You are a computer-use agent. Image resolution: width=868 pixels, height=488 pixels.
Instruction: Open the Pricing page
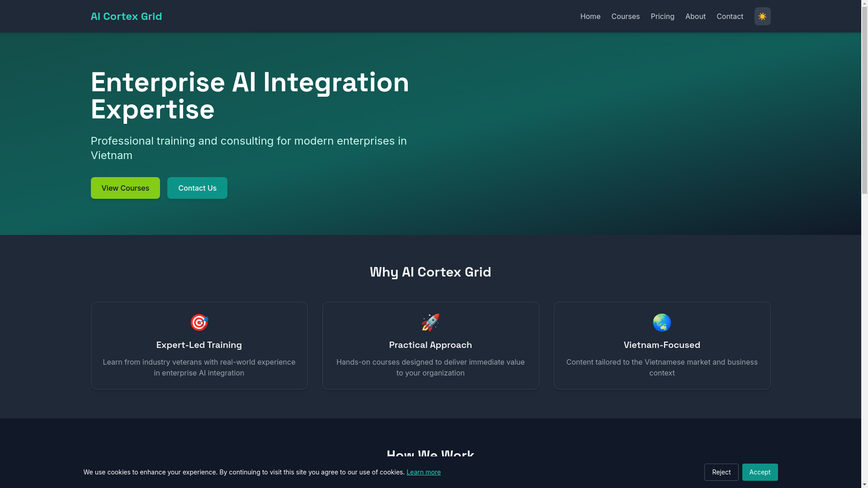coord(662,16)
